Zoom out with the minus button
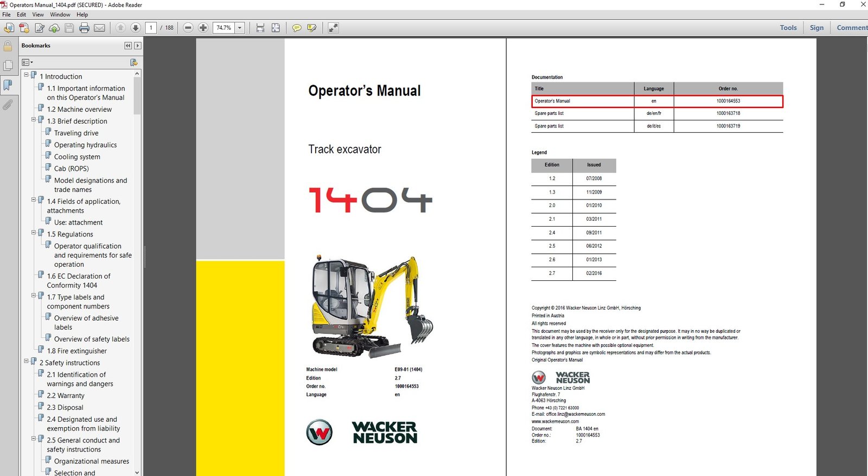Viewport: 868px width, 476px height. tap(188, 28)
